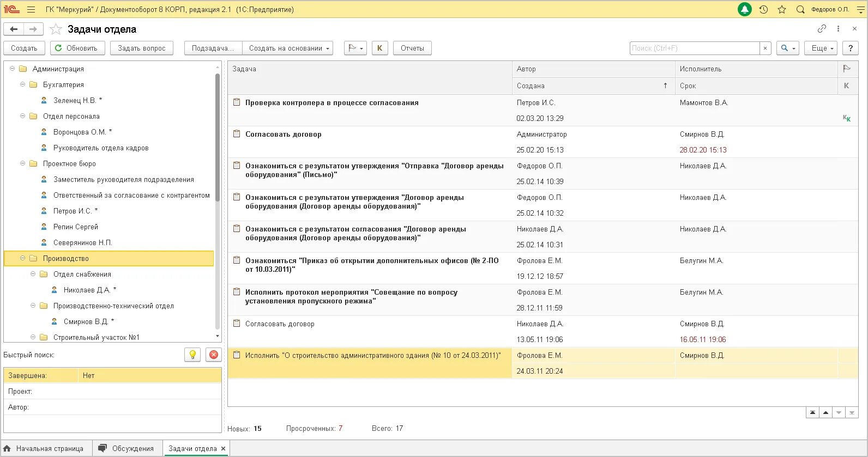This screenshot has height=457, width=868.
Task: Click the green control icon in first task row
Action: click(x=847, y=118)
